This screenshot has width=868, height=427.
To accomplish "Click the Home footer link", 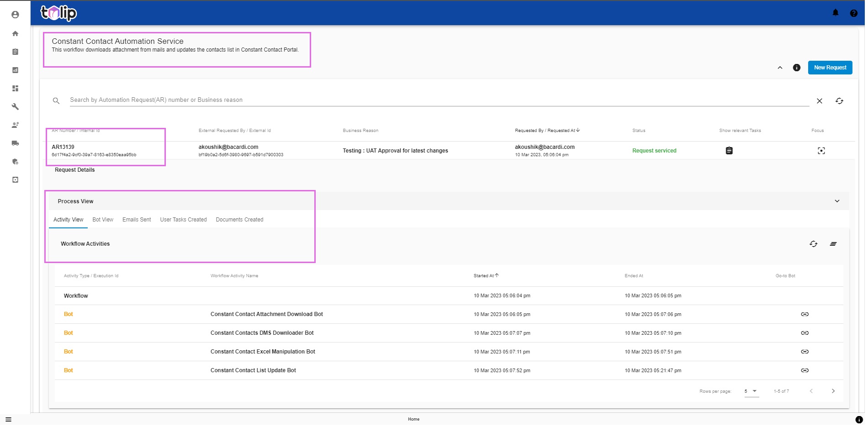I will tap(413, 419).
